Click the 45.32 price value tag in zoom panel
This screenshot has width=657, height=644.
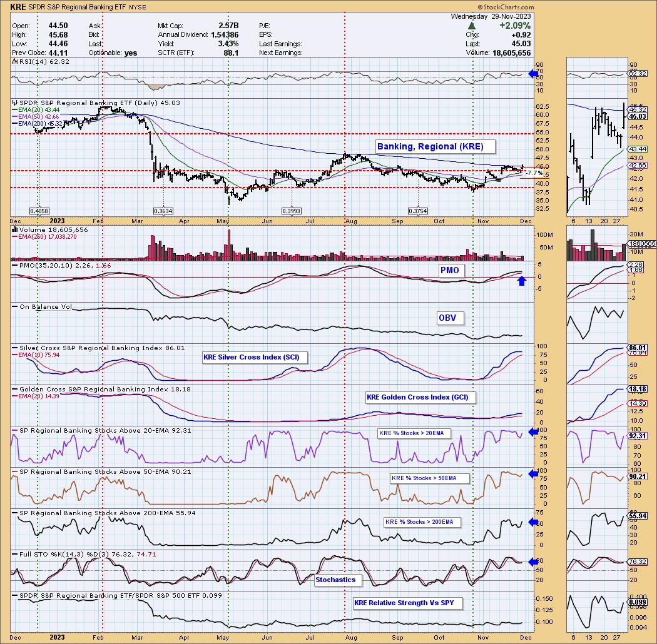[638, 109]
